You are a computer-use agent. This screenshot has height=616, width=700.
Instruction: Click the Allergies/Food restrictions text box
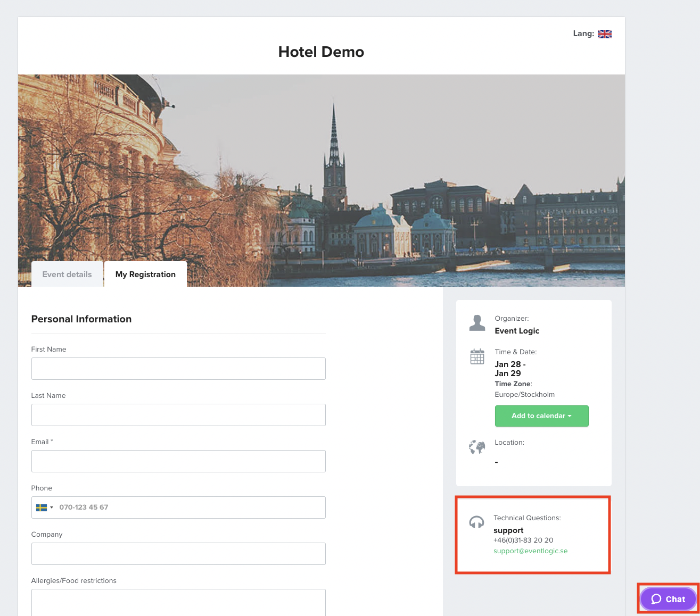point(178,602)
